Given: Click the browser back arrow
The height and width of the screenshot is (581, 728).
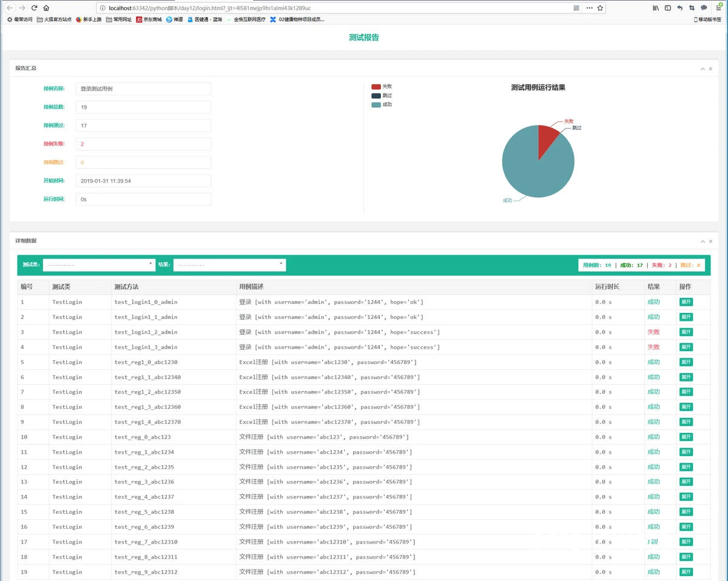Looking at the screenshot, I should coord(10,8).
